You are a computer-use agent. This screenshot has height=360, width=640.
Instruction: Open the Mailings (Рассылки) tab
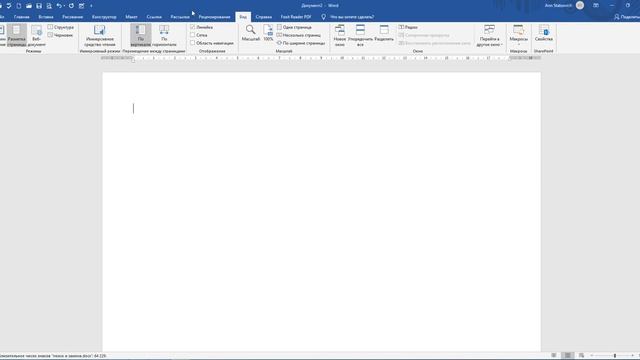pos(180,17)
